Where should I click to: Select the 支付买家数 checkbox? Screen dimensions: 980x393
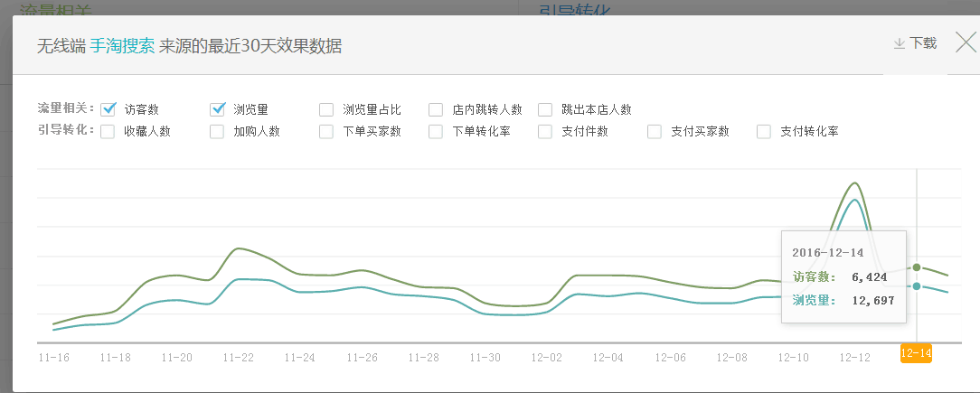tap(655, 132)
